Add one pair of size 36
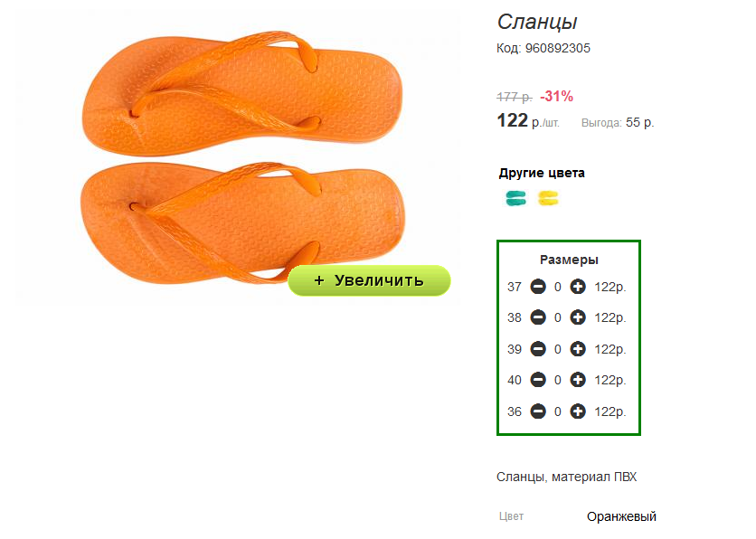The height and width of the screenshot is (539, 756). (x=578, y=411)
